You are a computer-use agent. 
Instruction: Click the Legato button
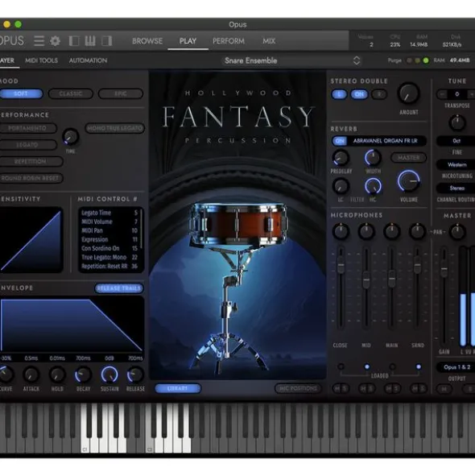pos(27,145)
